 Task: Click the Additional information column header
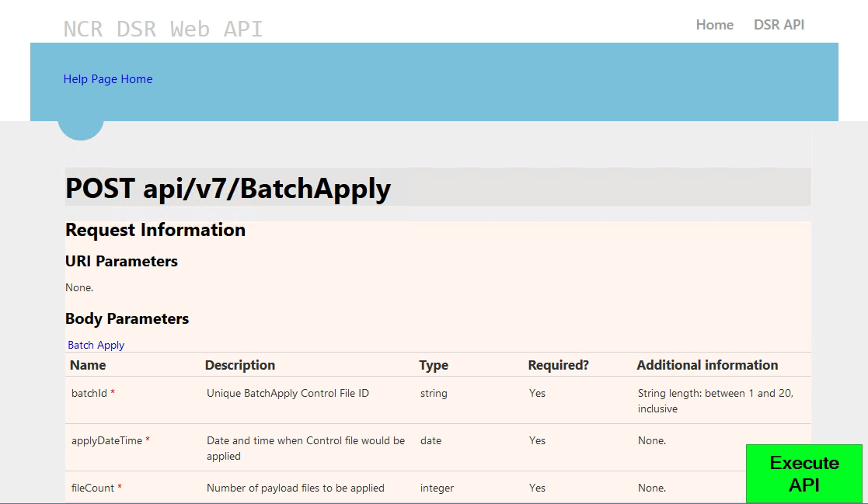coord(707,365)
